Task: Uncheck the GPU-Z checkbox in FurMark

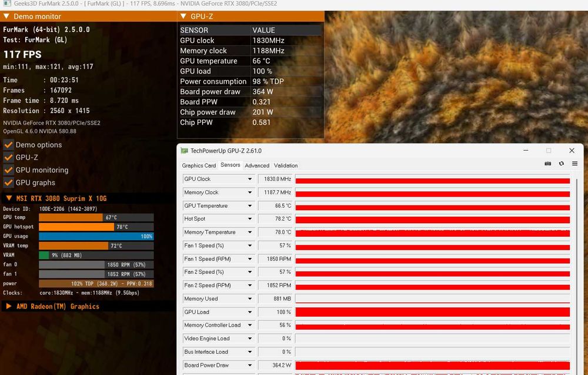Action: [x=8, y=158]
